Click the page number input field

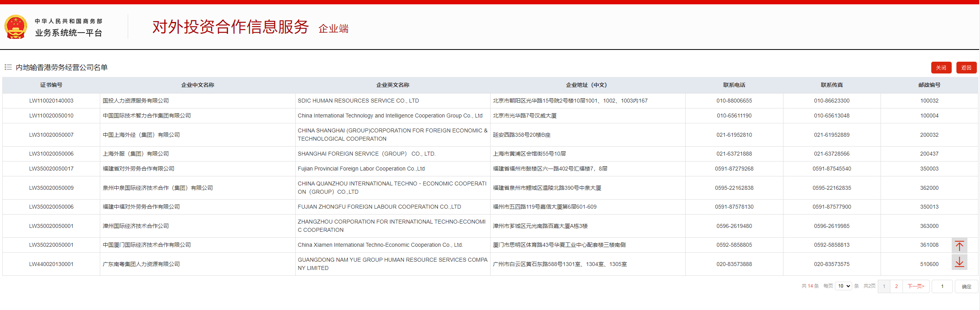pos(942,286)
